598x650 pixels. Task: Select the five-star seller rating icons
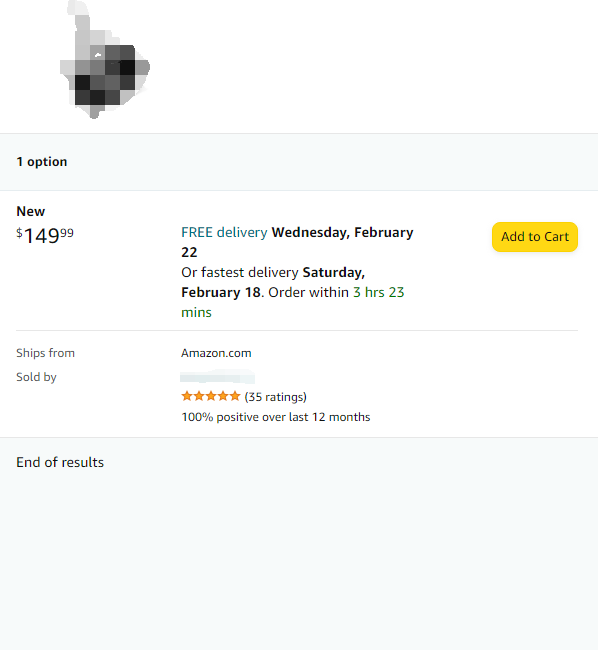pyautogui.click(x=211, y=396)
